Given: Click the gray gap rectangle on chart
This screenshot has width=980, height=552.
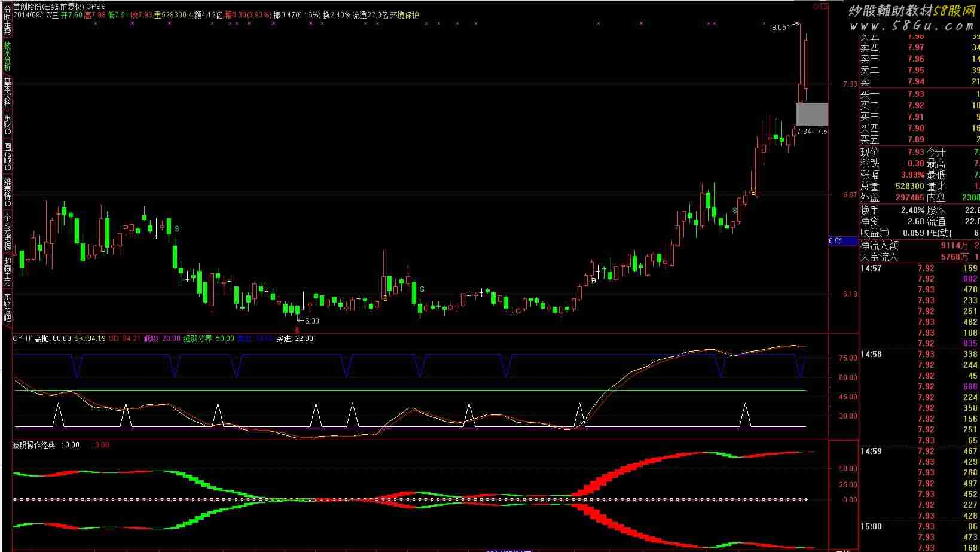Looking at the screenshot, I should click(x=811, y=114).
